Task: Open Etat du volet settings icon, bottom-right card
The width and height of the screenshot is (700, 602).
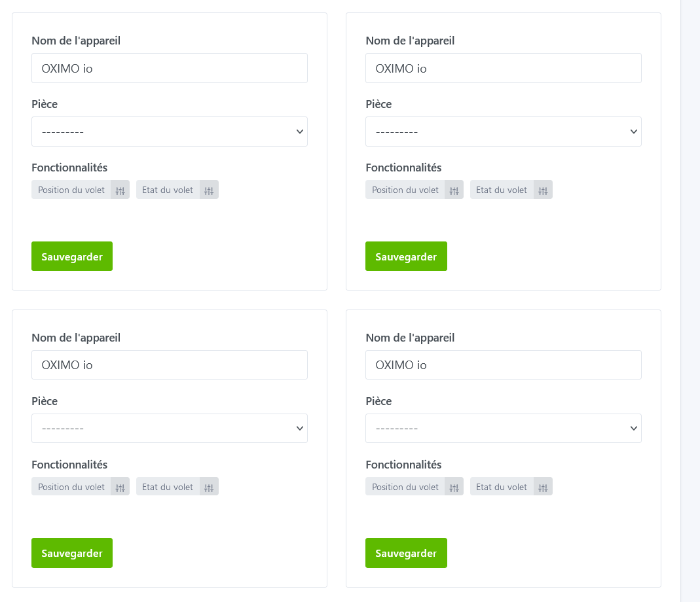Action: [x=543, y=487]
